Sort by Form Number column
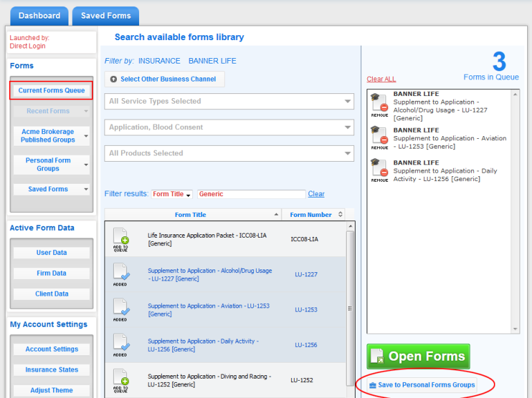This screenshot has width=532, height=398. [x=313, y=215]
